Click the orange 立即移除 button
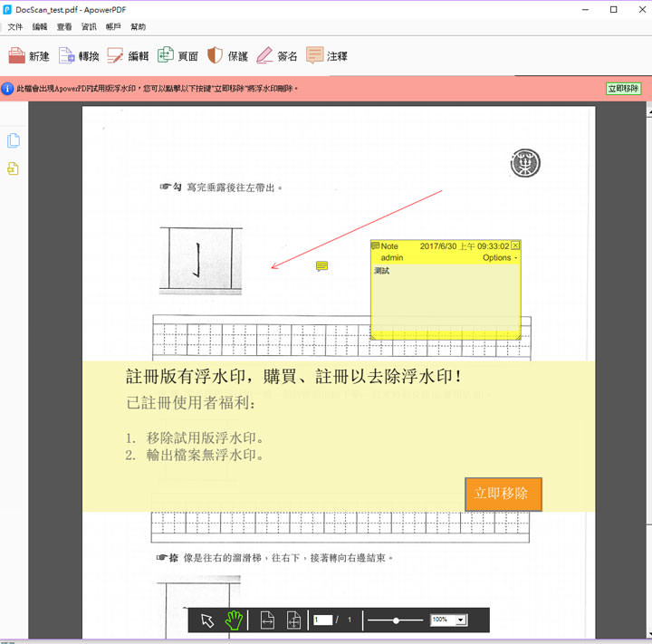 pyautogui.click(x=503, y=494)
